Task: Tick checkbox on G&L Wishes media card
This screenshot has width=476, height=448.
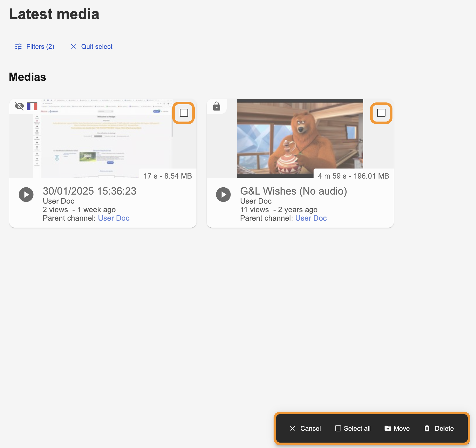Action: [381, 113]
